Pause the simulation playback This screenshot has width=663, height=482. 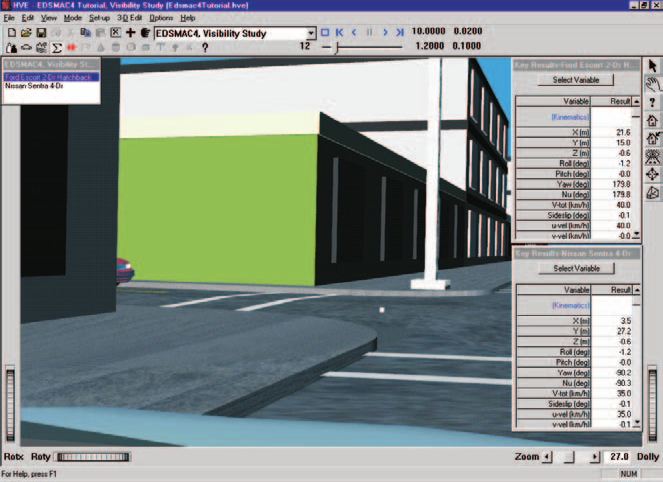370,32
